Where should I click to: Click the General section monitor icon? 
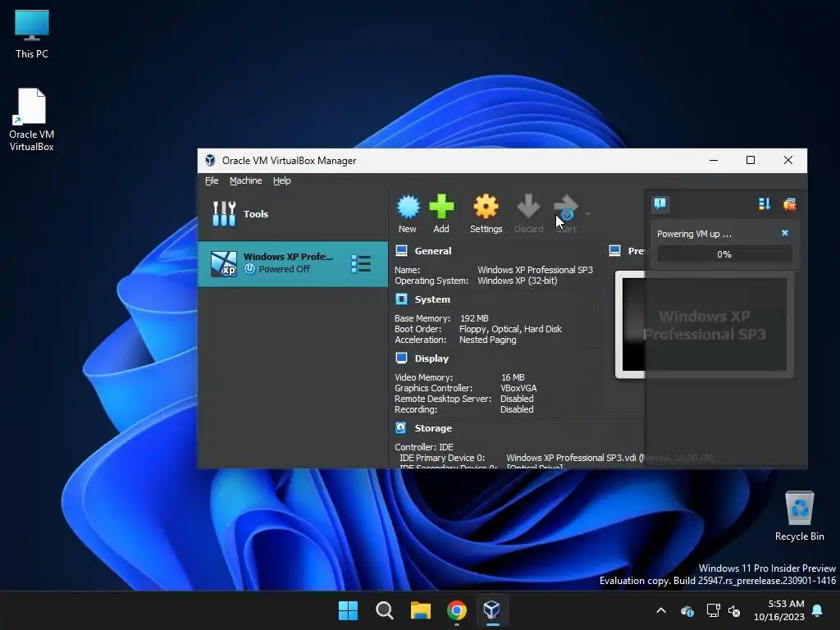(401, 250)
